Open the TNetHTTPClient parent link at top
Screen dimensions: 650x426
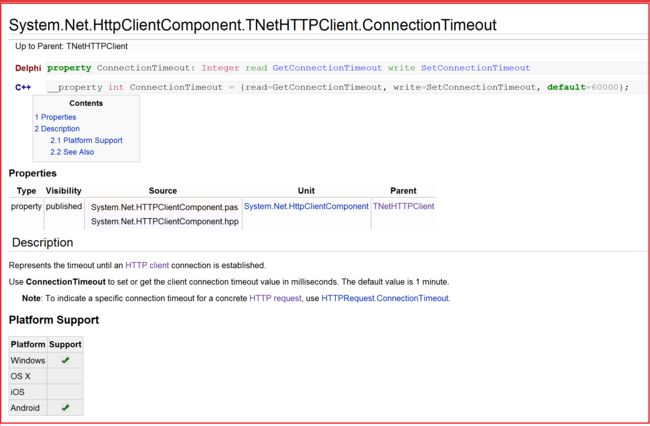97,46
